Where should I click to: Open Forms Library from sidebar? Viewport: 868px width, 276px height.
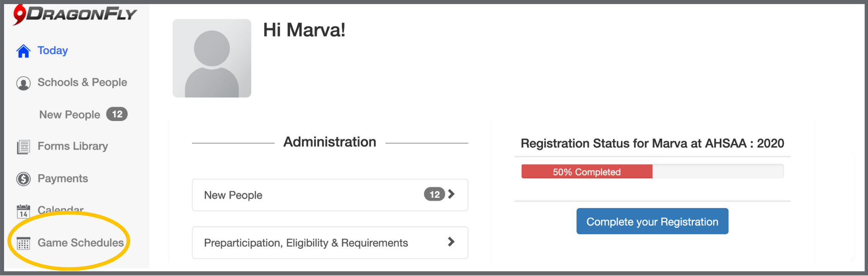point(73,146)
